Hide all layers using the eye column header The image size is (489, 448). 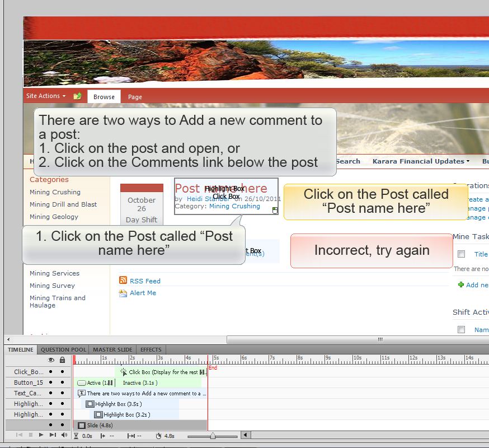51,360
